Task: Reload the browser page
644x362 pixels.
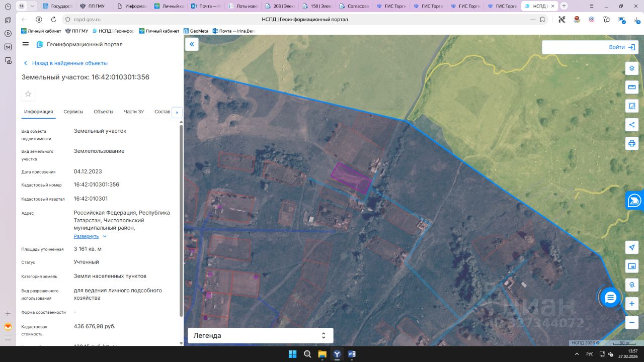Action: [x=53, y=19]
